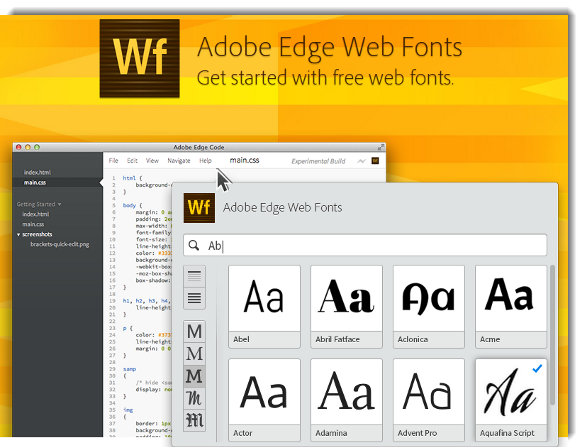This screenshot has width=583, height=447.
Task: Open the File menu in Edge Code
Action: (113, 161)
